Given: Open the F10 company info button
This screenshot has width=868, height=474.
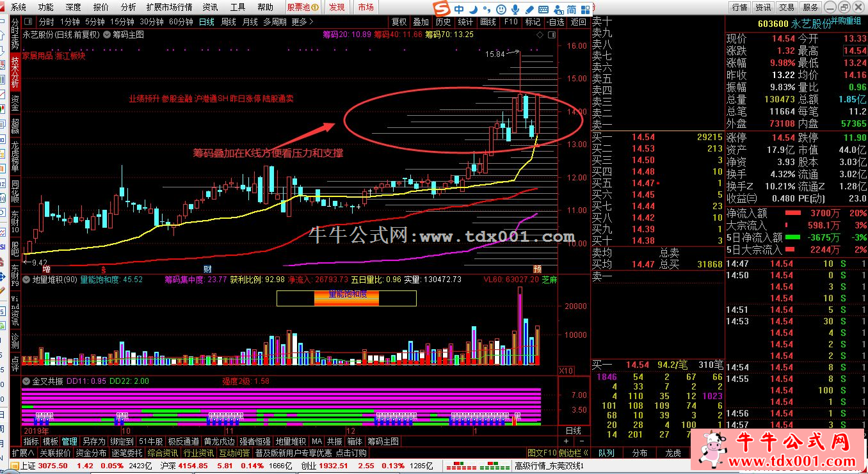Looking at the screenshot, I should (511, 21).
